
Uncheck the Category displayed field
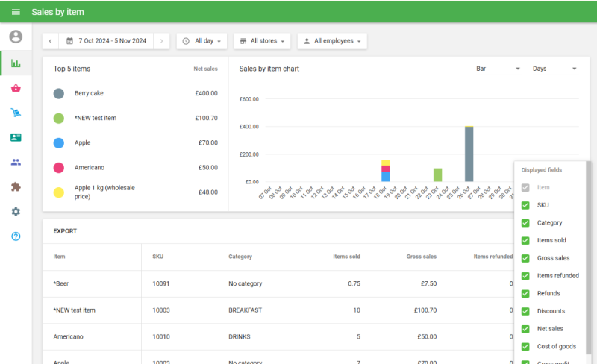pyautogui.click(x=526, y=223)
